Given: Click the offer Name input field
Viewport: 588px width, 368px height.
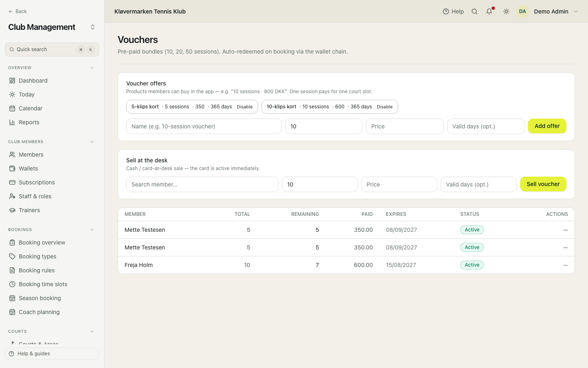Looking at the screenshot, I should pos(204,126).
